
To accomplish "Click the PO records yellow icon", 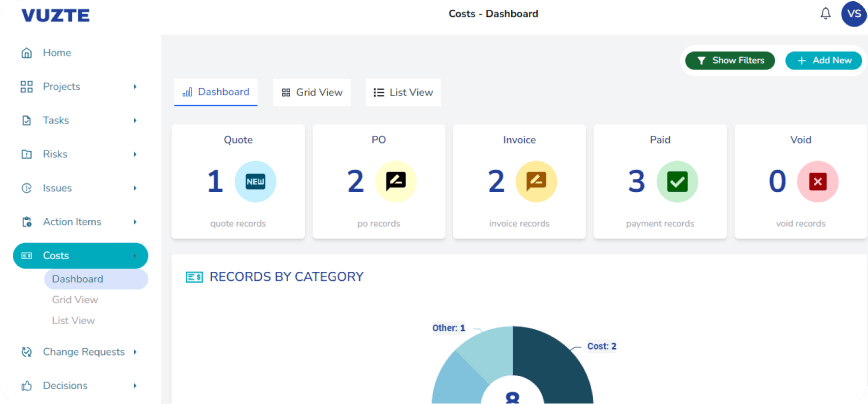I will 396,181.
